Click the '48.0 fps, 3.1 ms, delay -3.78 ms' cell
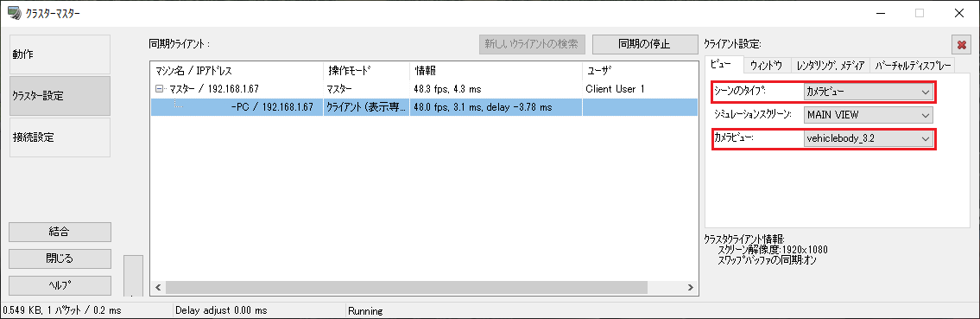The image size is (980, 319). [x=483, y=107]
